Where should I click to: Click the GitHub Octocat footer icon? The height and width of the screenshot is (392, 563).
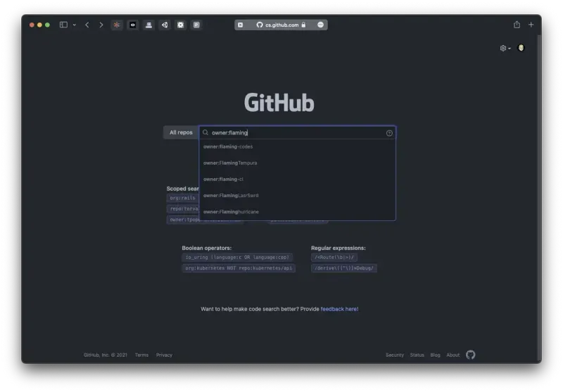[470, 355]
